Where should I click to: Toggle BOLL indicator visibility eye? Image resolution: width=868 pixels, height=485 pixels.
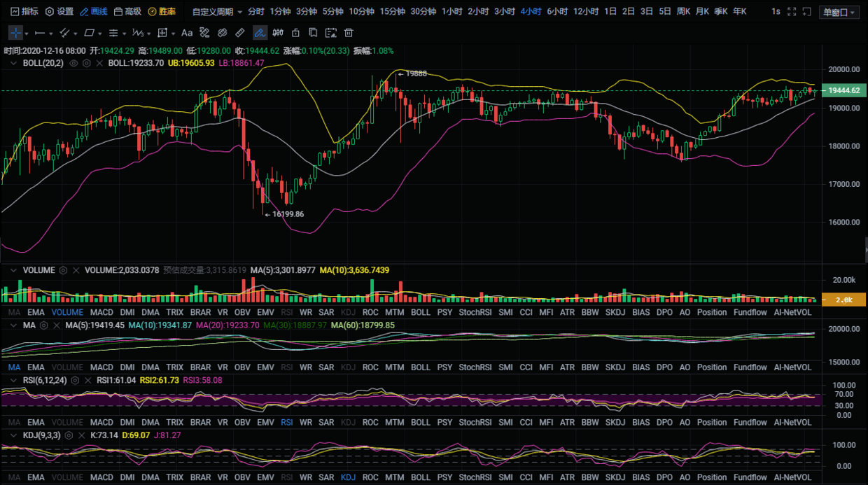coord(73,63)
